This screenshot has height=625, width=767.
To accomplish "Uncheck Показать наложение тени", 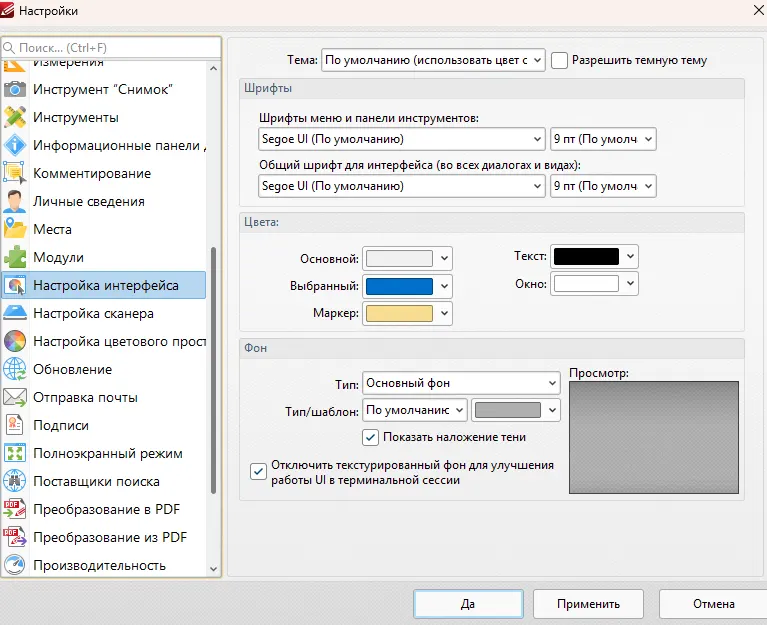I will click(370, 437).
